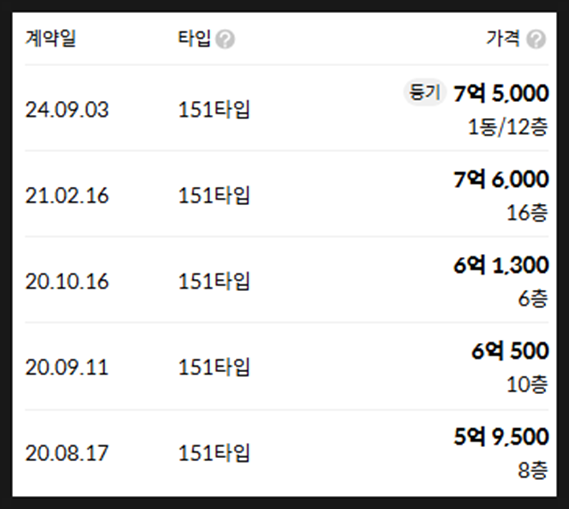Select the 계약일 column header
The image size is (569, 509).
(x=50, y=38)
